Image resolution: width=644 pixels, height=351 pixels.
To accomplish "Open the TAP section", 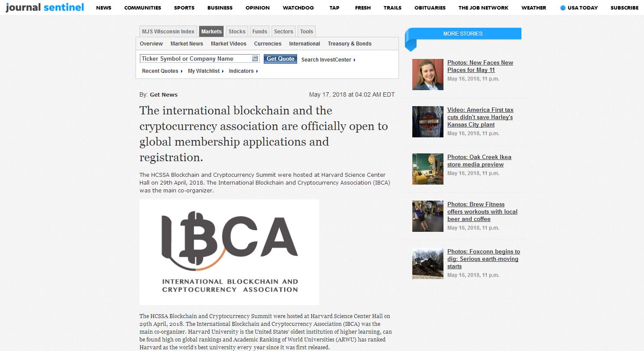I will [x=334, y=8].
